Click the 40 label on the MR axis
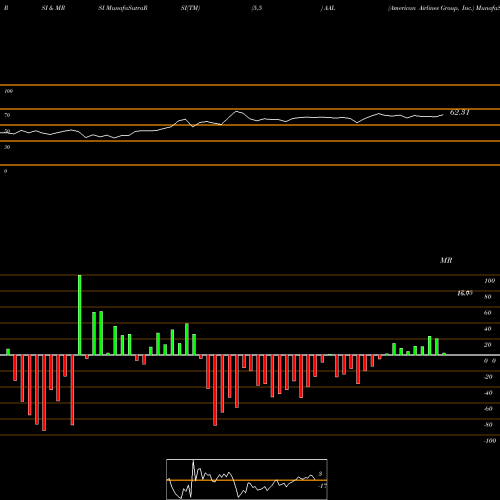500x500 pixels. click(x=488, y=329)
